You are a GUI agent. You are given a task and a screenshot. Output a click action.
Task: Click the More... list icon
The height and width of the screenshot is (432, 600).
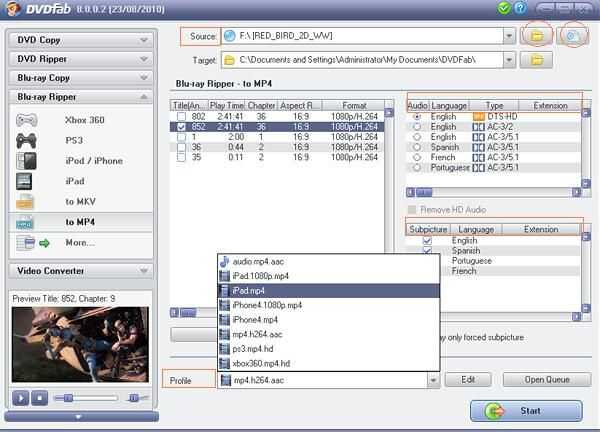coord(26,243)
